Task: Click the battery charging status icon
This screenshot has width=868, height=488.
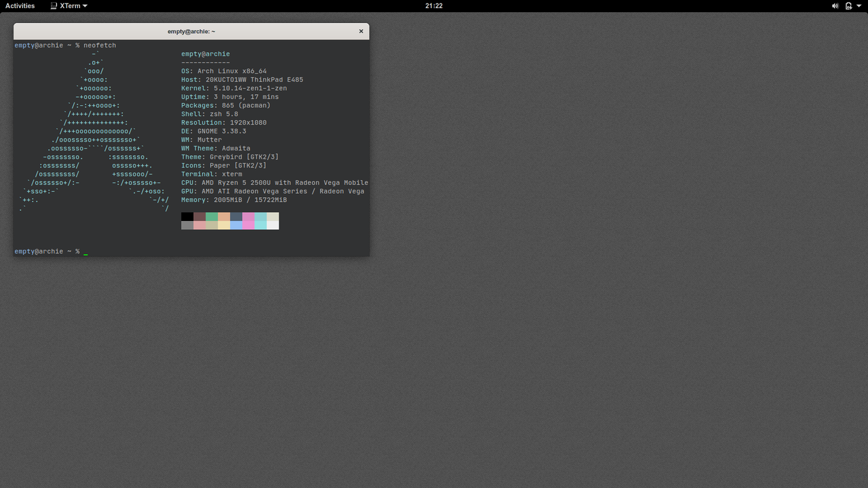Action: pyautogui.click(x=848, y=5)
